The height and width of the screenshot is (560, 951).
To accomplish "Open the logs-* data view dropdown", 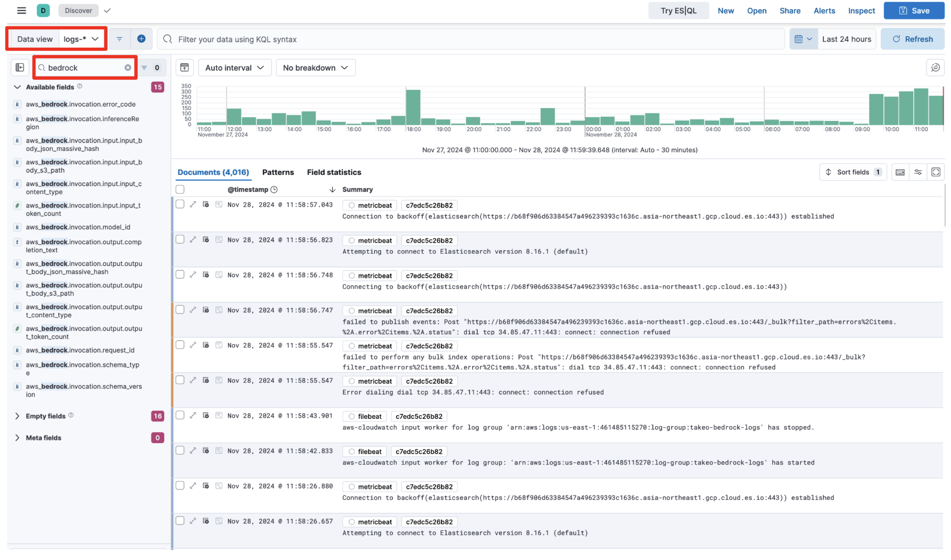I will [x=81, y=39].
